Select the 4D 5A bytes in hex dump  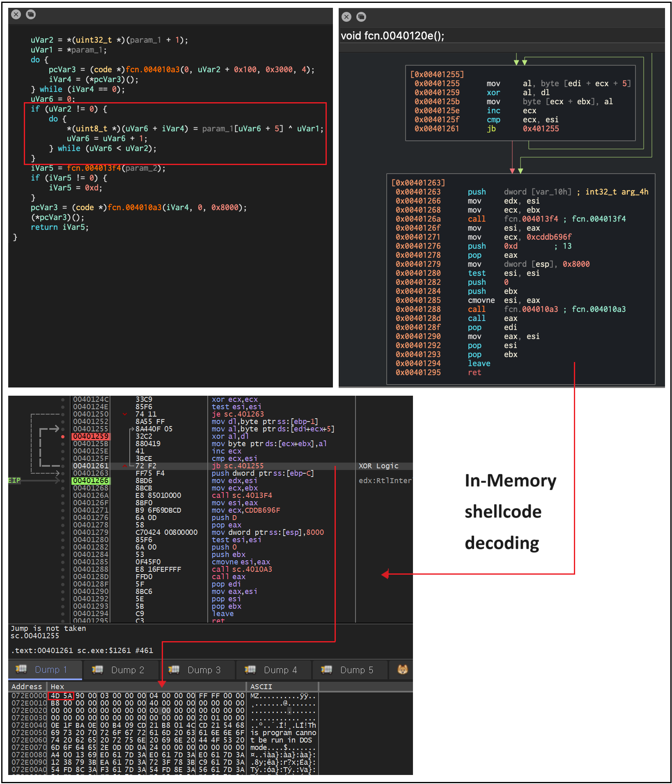61,696
